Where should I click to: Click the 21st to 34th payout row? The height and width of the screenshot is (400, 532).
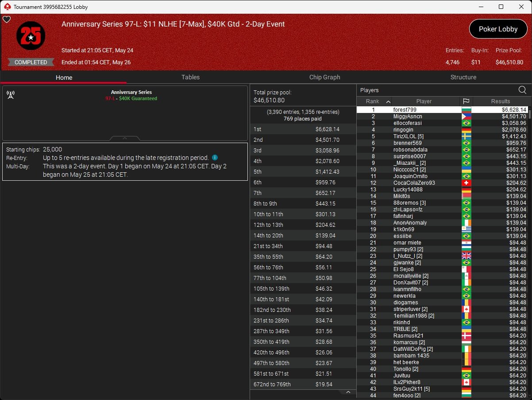click(303, 246)
